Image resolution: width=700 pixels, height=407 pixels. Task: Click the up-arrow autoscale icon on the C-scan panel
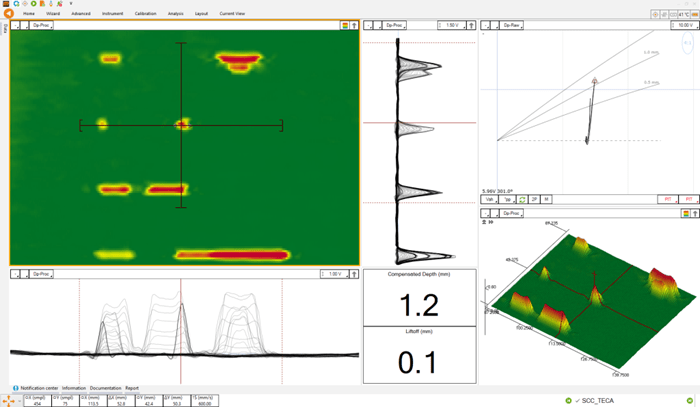[x=354, y=25]
